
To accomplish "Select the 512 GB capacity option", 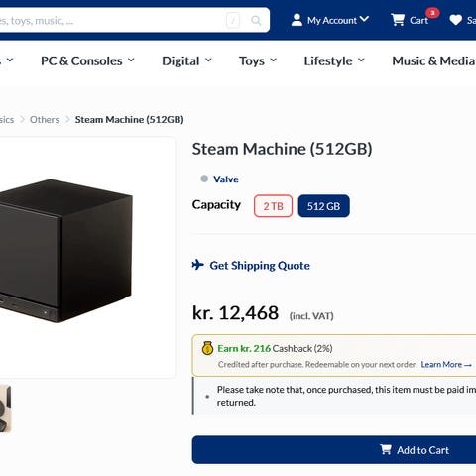I will tap(323, 206).
